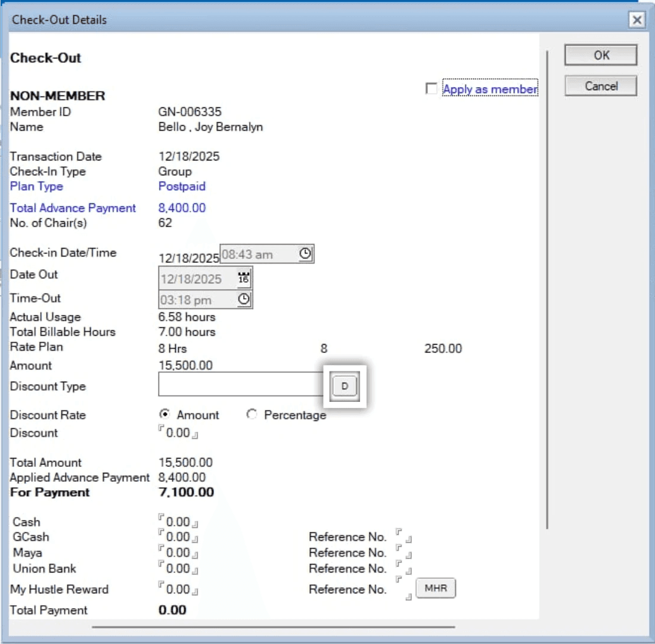Click the Total Advance Payment label
The height and width of the screenshot is (644, 655).
pos(73,208)
